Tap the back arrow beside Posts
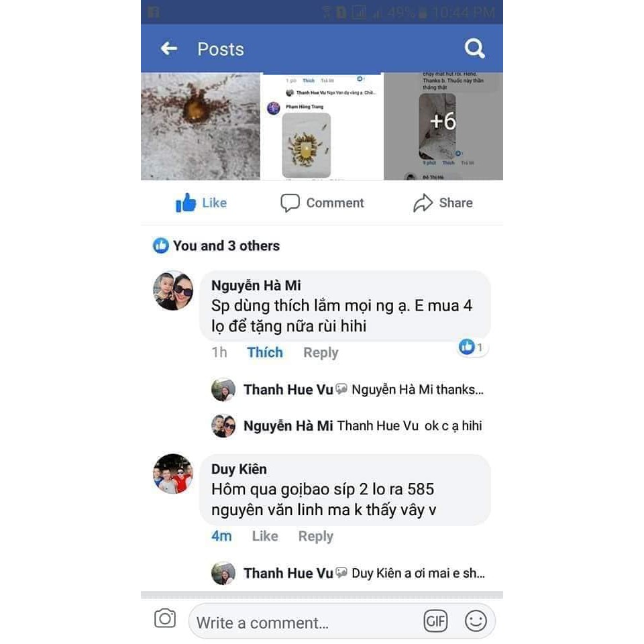The image size is (644, 644). [x=169, y=48]
